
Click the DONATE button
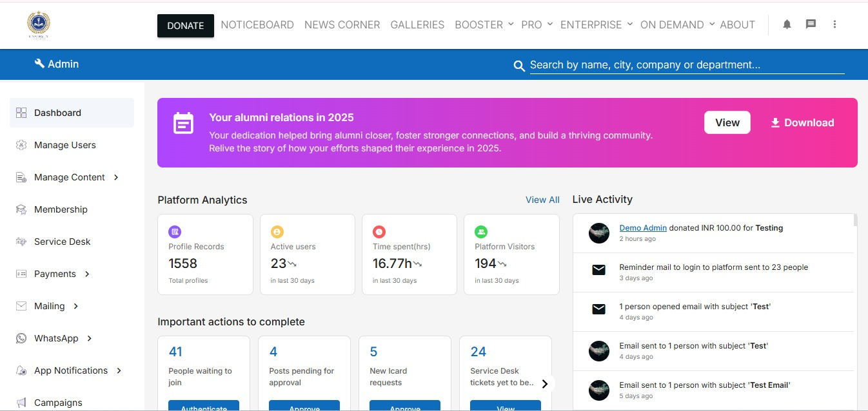pos(185,26)
